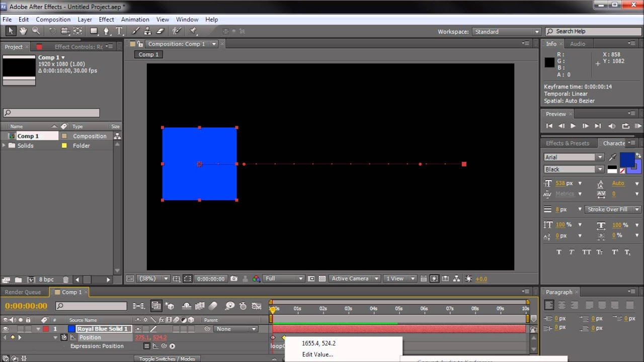Click Toggle Switches / Modes button
Screen dimensions: 644x362
(167, 358)
